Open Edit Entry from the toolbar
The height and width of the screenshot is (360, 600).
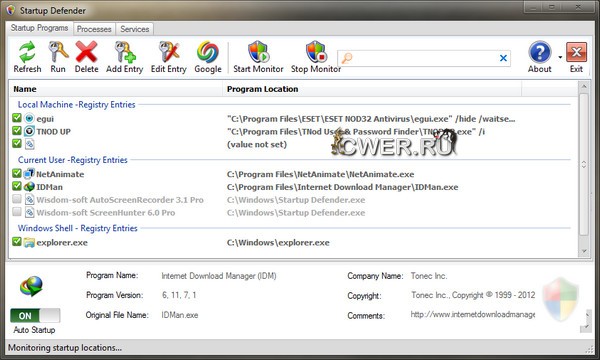(168, 52)
